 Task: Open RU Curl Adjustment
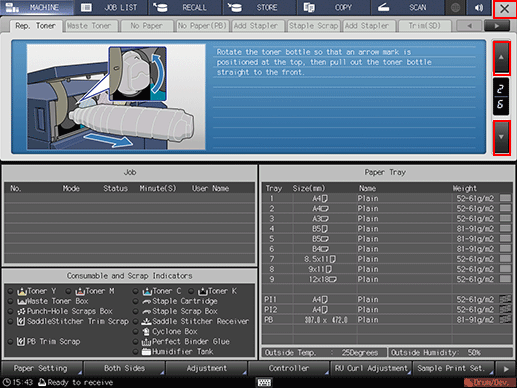[x=371, y=368]
